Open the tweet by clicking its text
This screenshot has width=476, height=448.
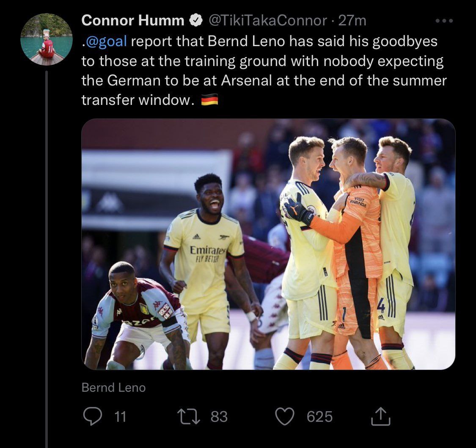(x=262, y=61)
